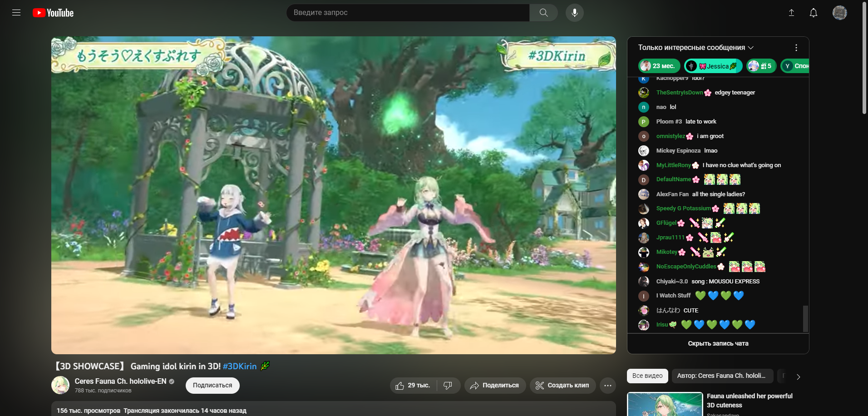Click message 'song : MOUSOU EXPRESS'
Viewport: 868px width, 416px height.
725,282
